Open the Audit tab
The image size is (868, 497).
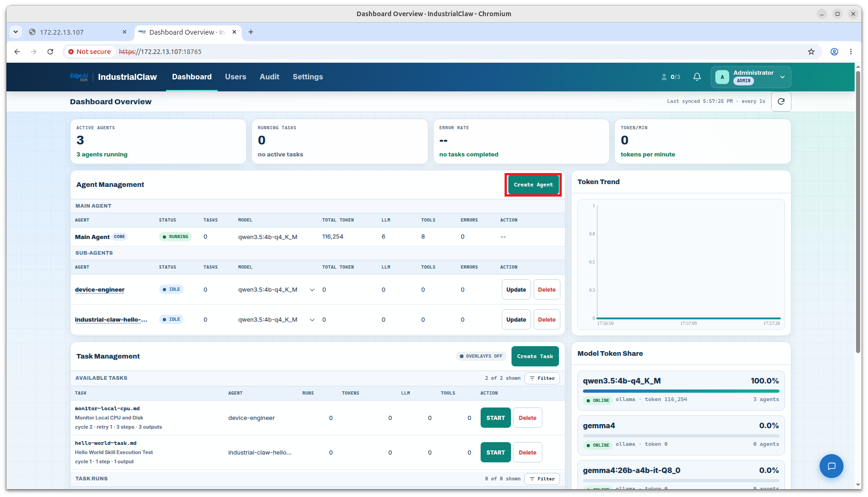click(x=269, y=77)
